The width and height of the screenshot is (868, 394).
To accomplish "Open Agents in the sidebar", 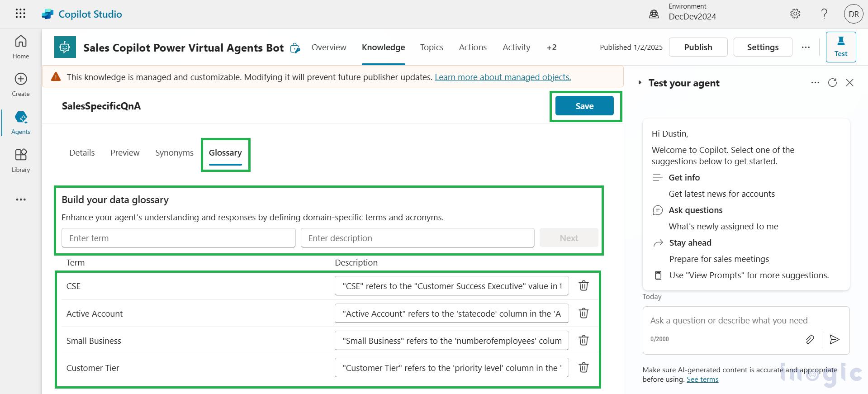I will [x=21, y=123].
